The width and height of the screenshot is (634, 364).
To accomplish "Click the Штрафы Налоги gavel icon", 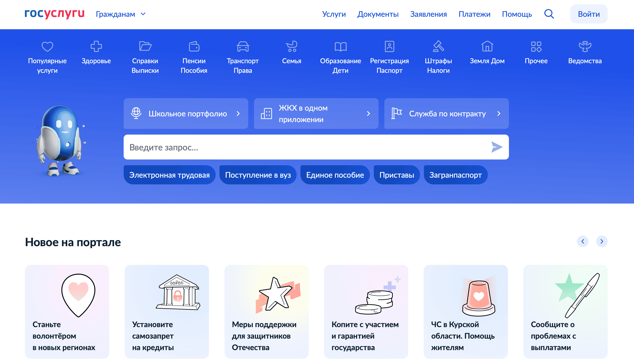I will 438,46.
